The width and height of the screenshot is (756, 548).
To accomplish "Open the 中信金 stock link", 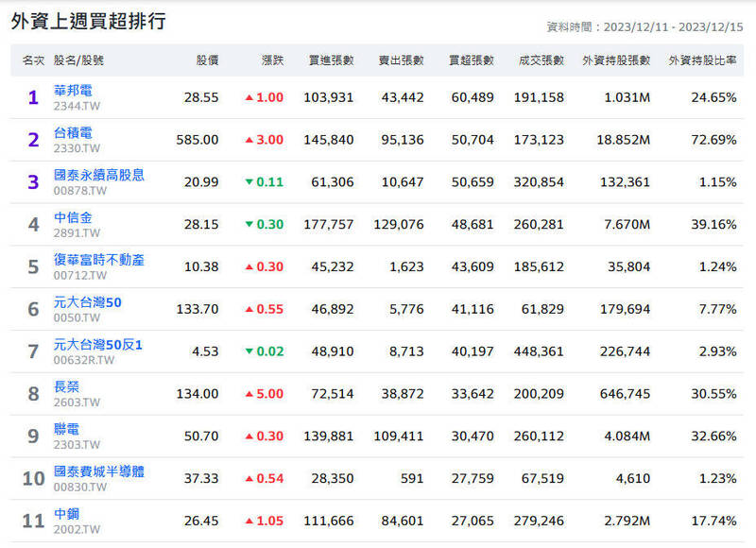I will coord(73,217).
